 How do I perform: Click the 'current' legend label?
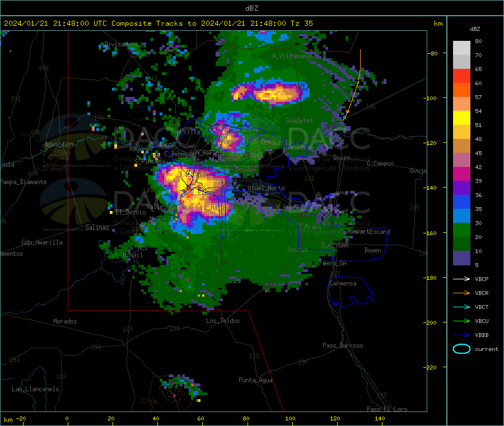click(487, 349)
